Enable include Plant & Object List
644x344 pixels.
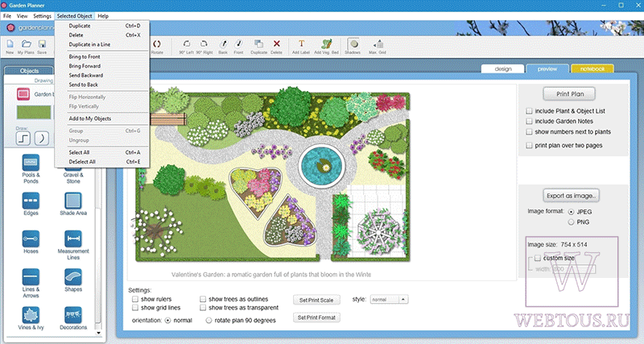530,111
